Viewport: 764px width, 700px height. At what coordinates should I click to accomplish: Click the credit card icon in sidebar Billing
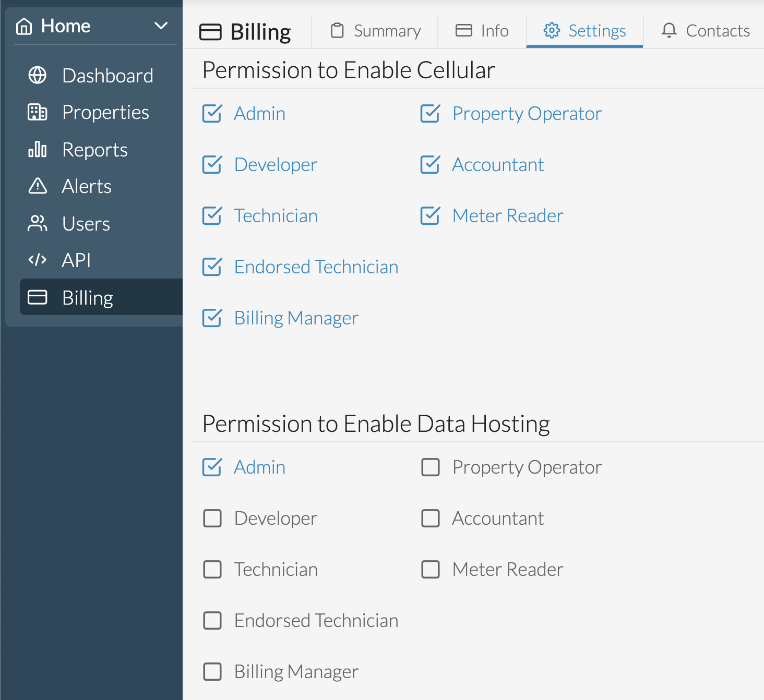click(x=37, y=297)
